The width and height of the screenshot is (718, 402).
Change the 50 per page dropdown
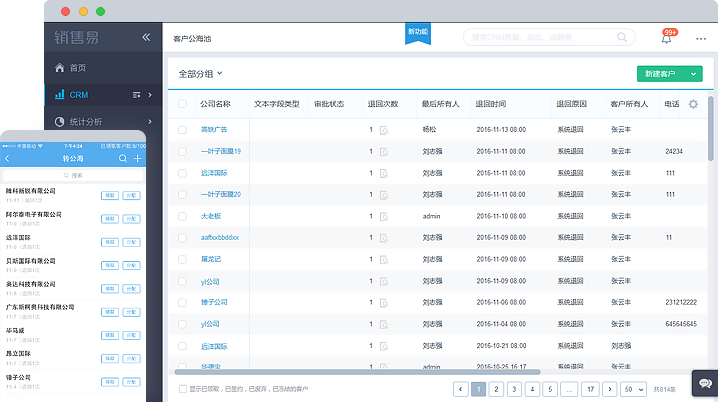point(634,389)
